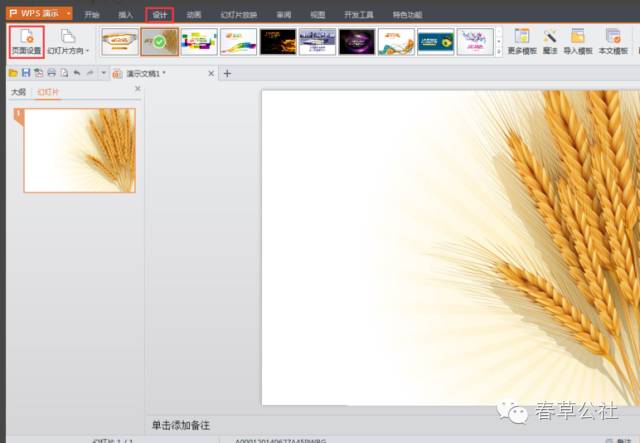Close the slide thumbnail pane
Screen dimensions: 640x443
point(138,89)
